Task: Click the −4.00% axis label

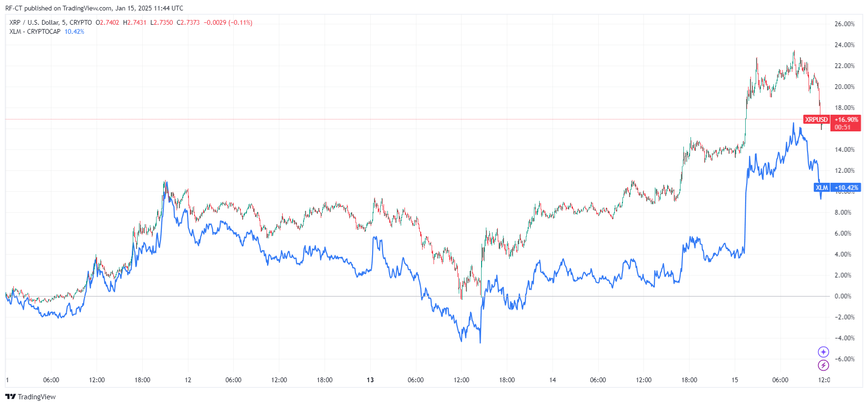Action: pyautogui.click(x=845, y=338)
